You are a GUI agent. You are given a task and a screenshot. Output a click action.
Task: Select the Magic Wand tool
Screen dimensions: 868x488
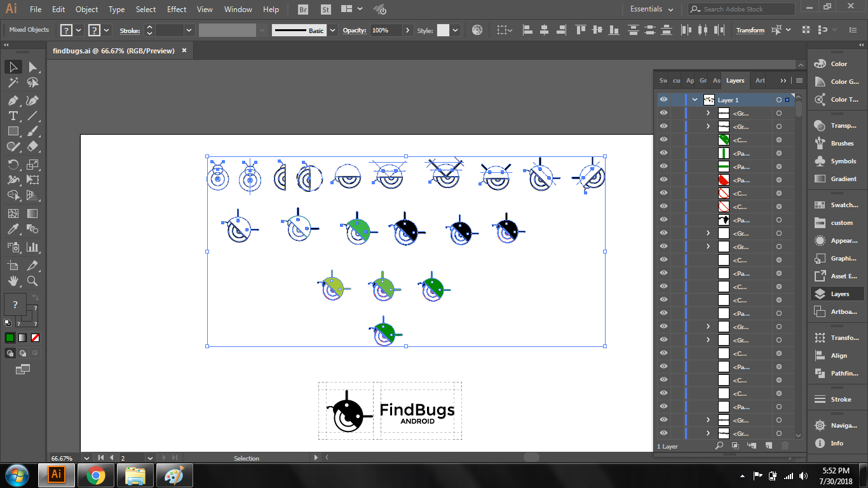13,83
